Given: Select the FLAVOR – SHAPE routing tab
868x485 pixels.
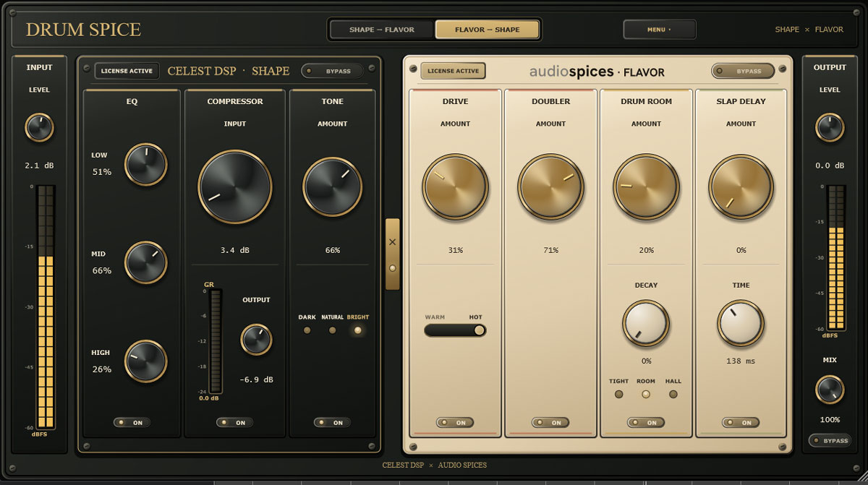Looking at the screenshot, I should (x=487, y=30).
